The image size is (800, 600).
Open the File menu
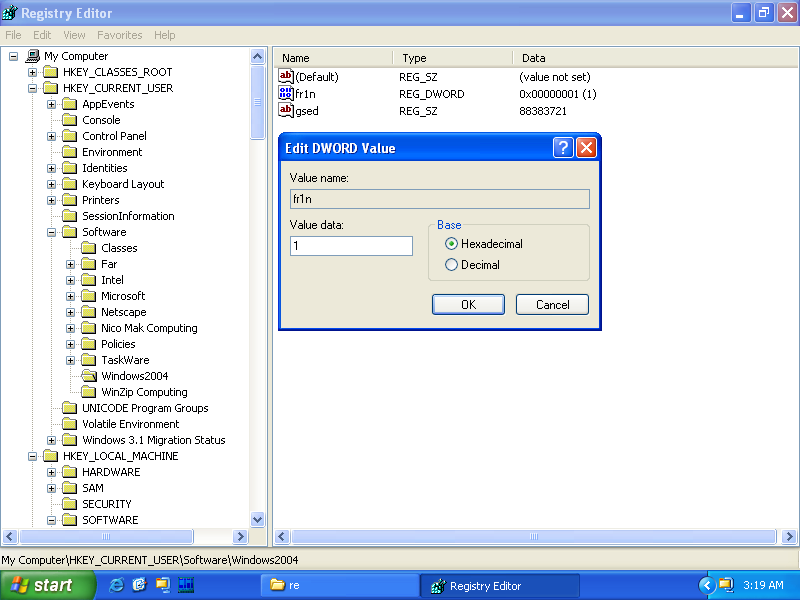click(x=13, y=35)
